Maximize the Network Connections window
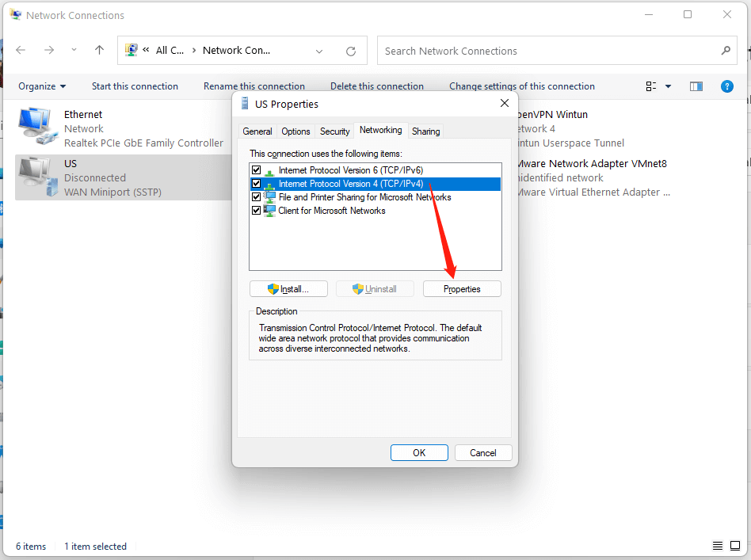 coord(688,14)
